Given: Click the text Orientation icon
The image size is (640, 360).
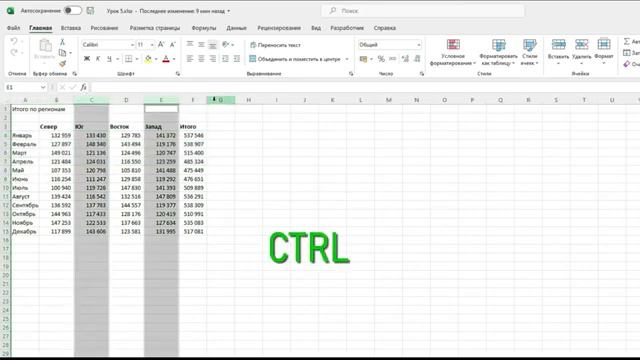Looking at the screenshot, I should (226, 44).
